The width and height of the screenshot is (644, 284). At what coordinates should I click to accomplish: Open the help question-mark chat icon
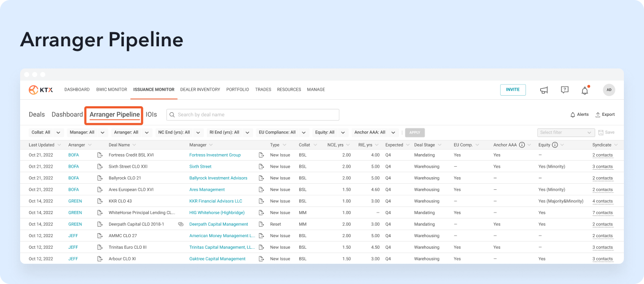point(565,90)
